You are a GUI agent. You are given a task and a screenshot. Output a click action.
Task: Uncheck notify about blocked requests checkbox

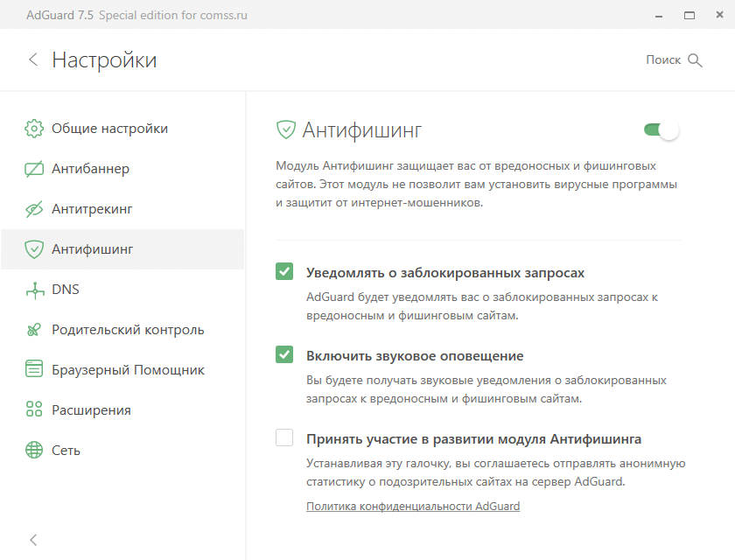(x=284, y=271)
